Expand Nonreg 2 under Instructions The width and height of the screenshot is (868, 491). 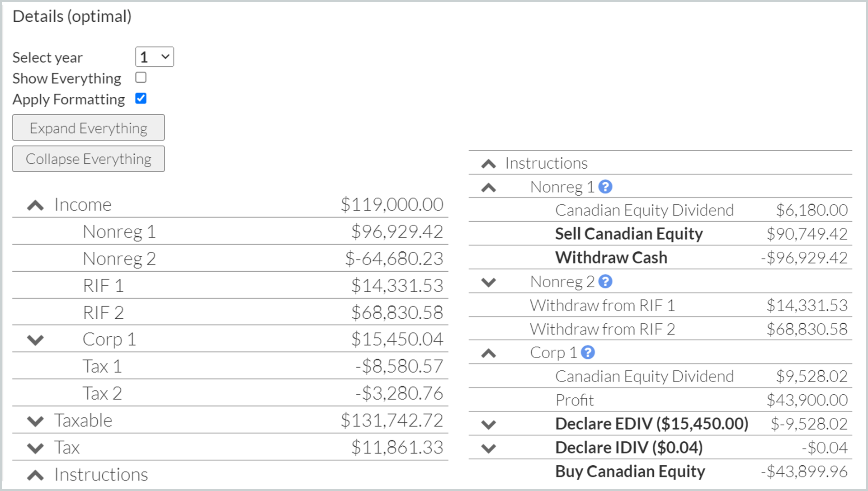(488, 281)
